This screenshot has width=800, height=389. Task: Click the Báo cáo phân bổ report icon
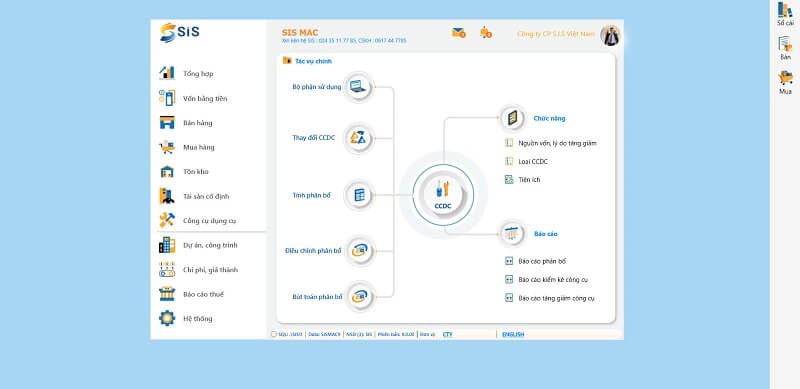click(509, 261)
